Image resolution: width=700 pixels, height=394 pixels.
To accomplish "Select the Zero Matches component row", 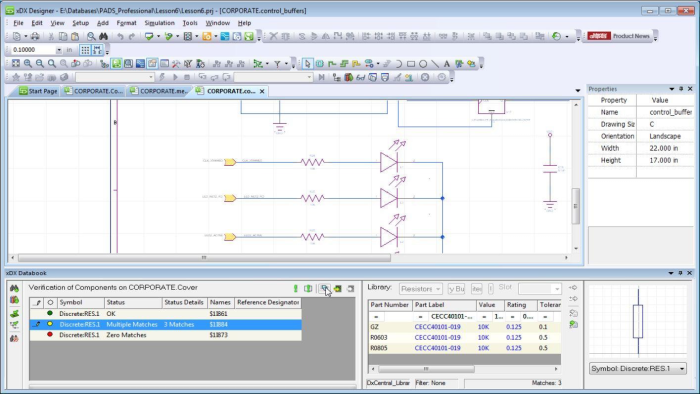I will click(x=165, y=335).
